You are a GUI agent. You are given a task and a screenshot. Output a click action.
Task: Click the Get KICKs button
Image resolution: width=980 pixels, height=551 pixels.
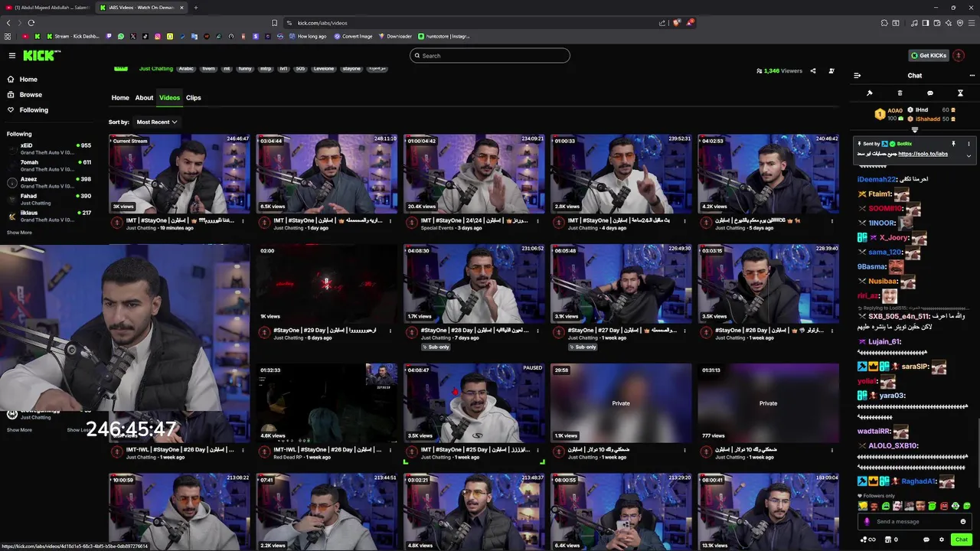tap(928, 55)
